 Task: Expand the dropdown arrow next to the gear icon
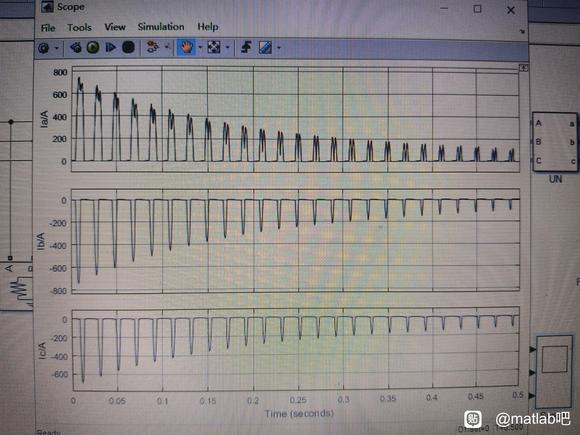coord(57,48)
